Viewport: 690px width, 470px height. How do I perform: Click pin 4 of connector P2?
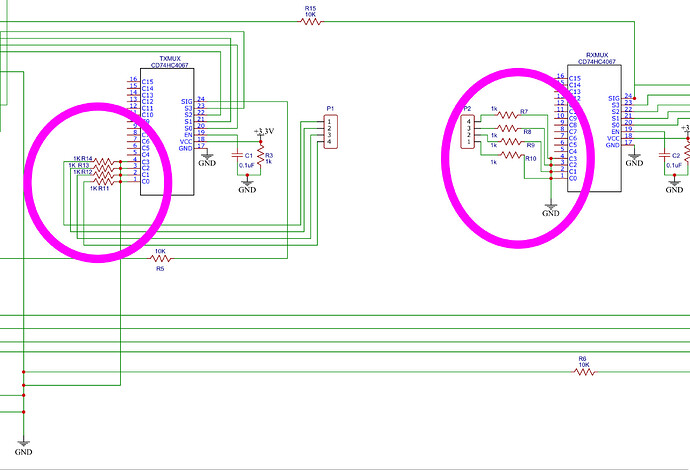[469, 121]
